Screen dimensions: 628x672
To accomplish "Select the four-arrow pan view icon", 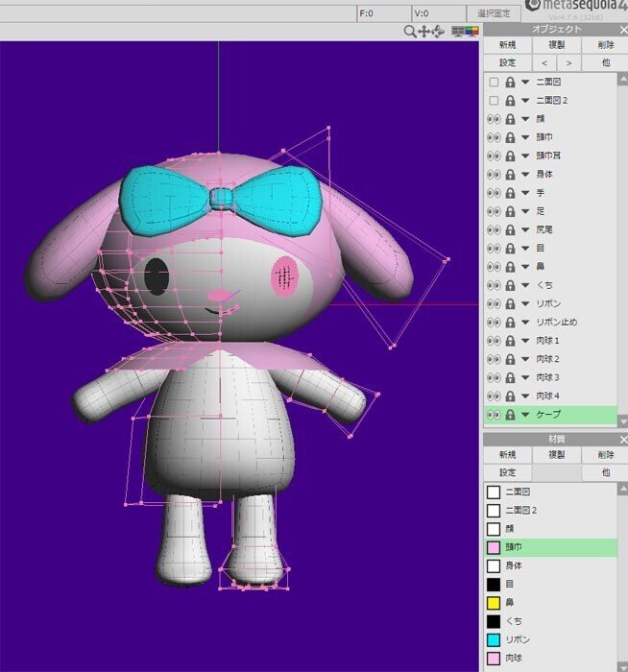I will pyautogui.click(x=424, y=32).
